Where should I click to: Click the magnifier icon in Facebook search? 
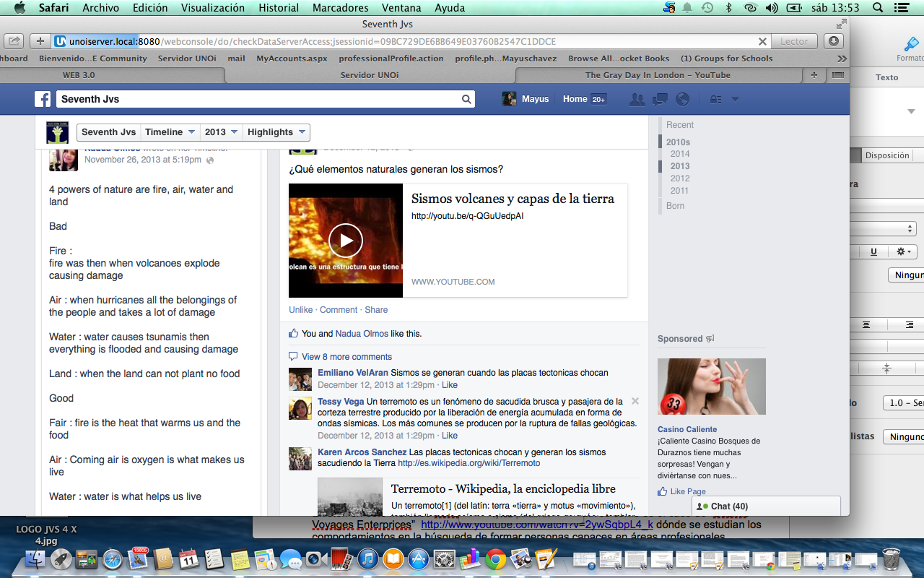pyautogui.click(x=466, y=99)
